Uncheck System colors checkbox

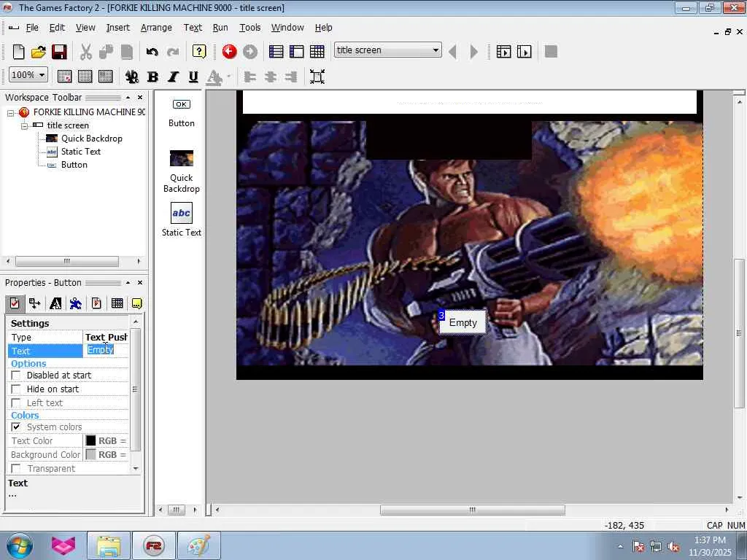16,427
